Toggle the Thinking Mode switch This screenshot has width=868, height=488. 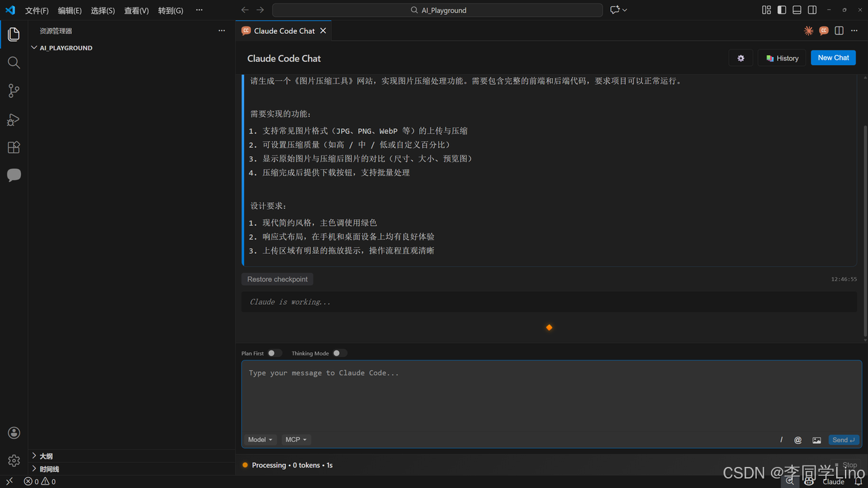coord(339,353)
